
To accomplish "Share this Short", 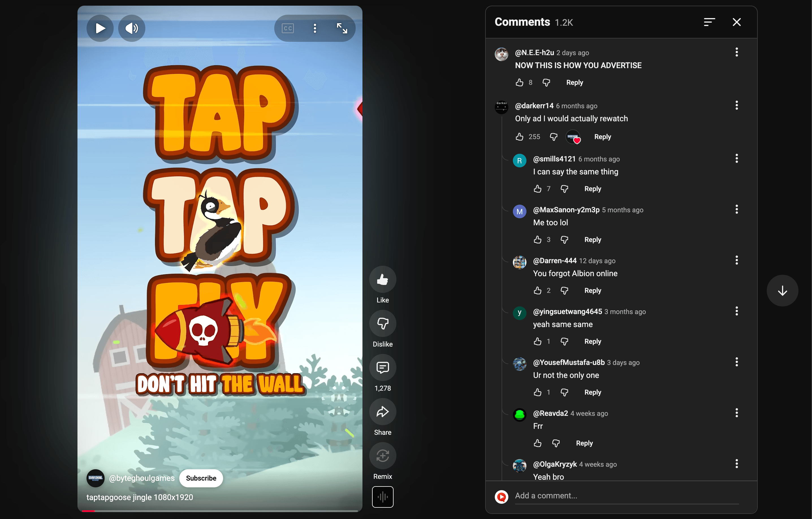I will point(383,411).
